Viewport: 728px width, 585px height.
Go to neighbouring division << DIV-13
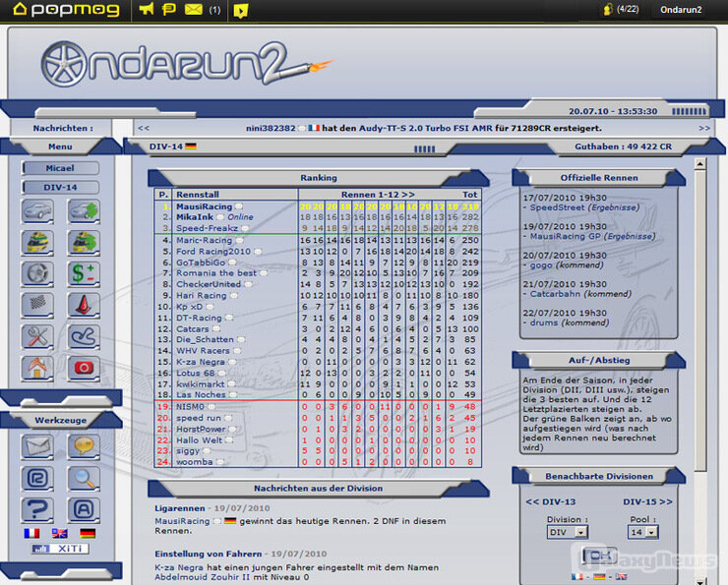[x=551, y=502]
